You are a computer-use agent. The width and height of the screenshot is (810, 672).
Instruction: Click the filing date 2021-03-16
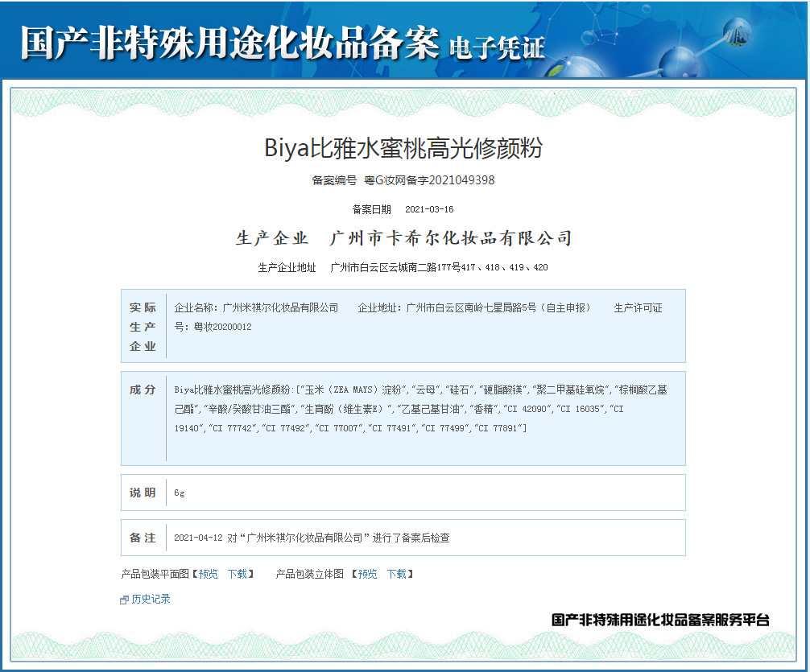[x=429, y=209]
